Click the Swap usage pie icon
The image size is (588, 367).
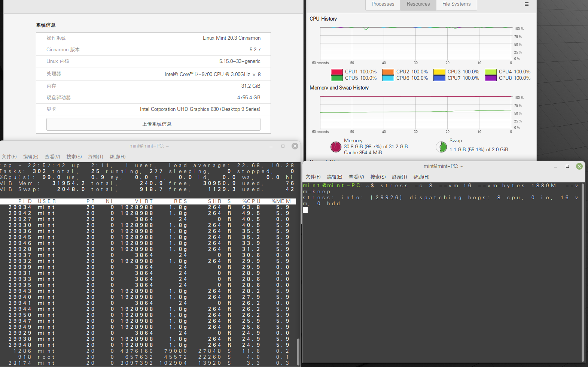pyautogui.click(x=441, y=147)
